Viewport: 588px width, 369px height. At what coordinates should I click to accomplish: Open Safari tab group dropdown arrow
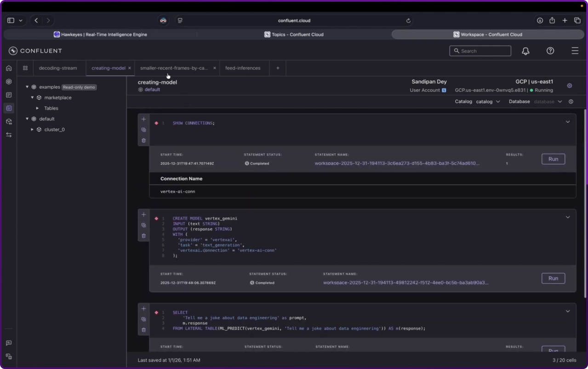click(21, 21)
